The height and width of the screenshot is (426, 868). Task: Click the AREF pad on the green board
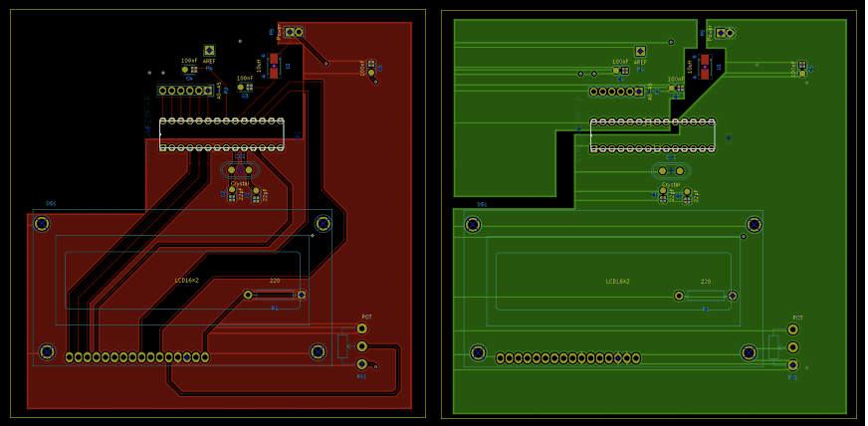tap(640, 51)
